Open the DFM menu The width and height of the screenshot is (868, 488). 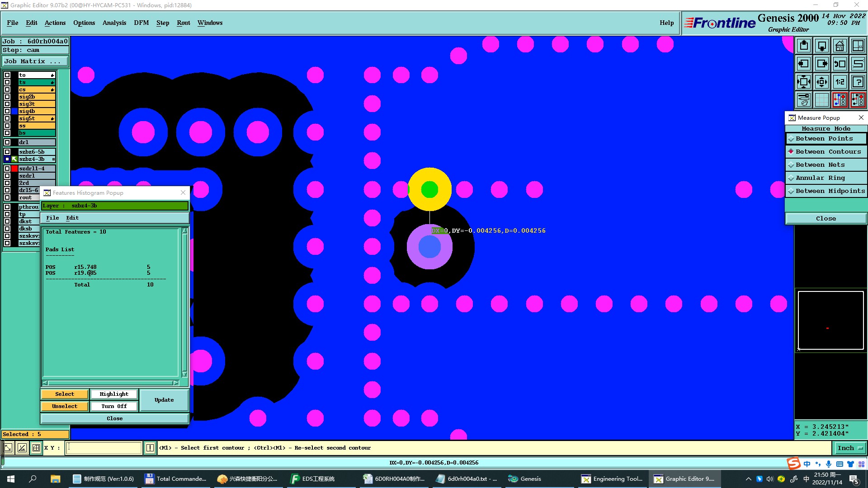point(141,23)
